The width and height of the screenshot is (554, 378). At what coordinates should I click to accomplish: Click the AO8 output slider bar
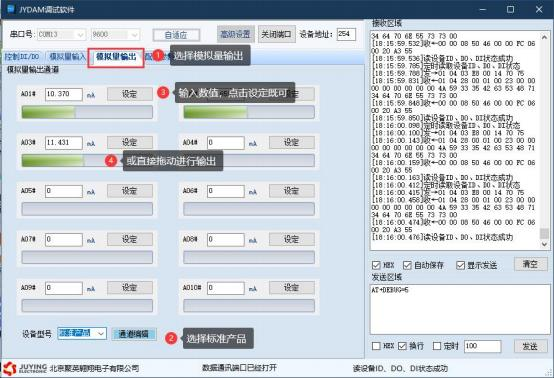tap(249, 257)
